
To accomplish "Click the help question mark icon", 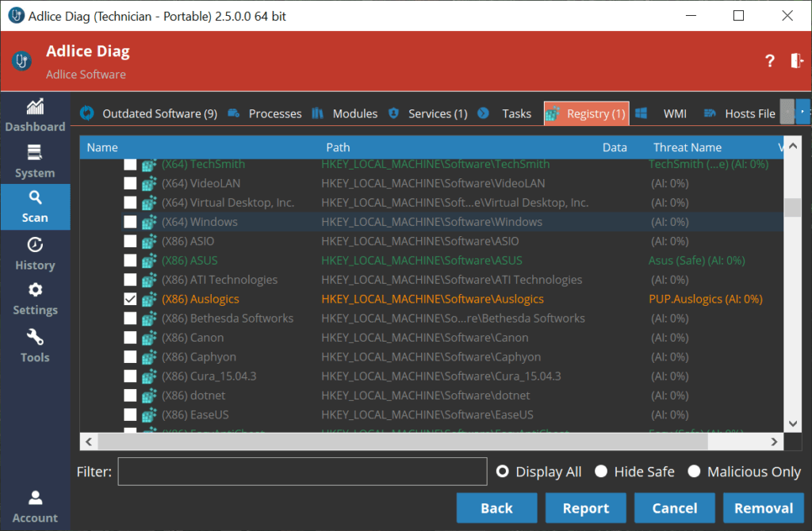I will pos(769,61).
